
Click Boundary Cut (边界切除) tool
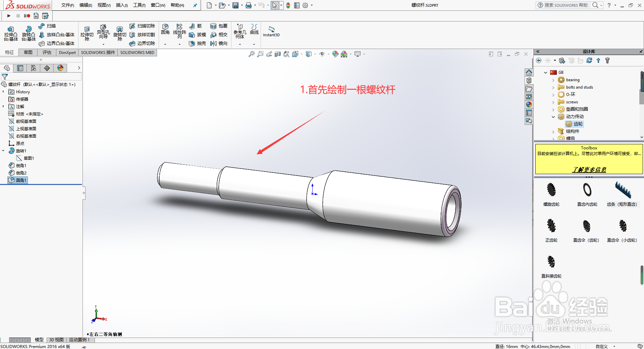pos(142,43)
